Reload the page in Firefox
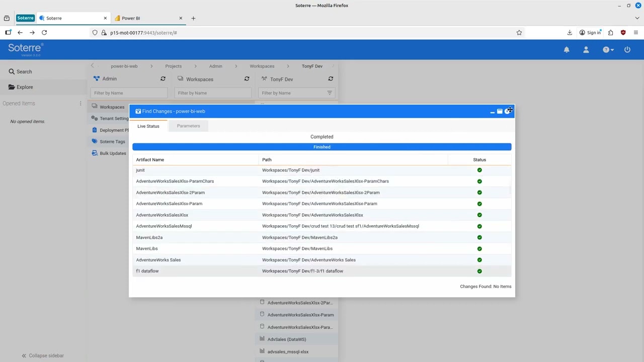Screen dimensions: 644x362 (44, 33)
